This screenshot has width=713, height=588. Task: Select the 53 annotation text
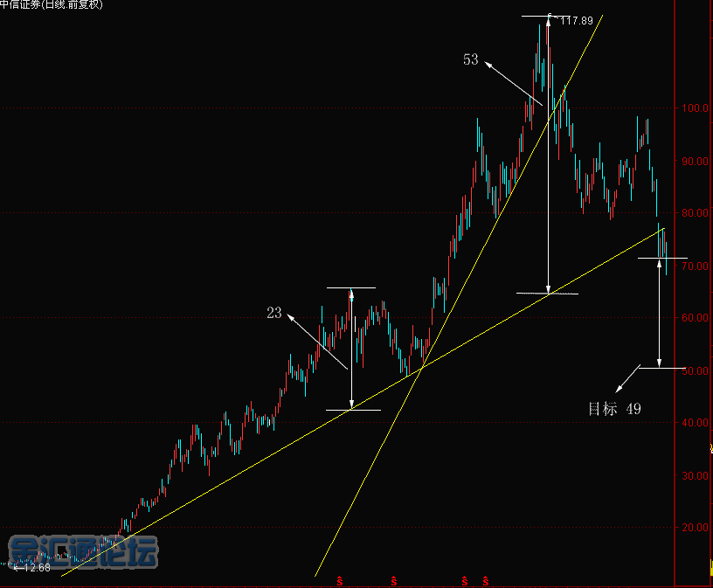(471, 59)
